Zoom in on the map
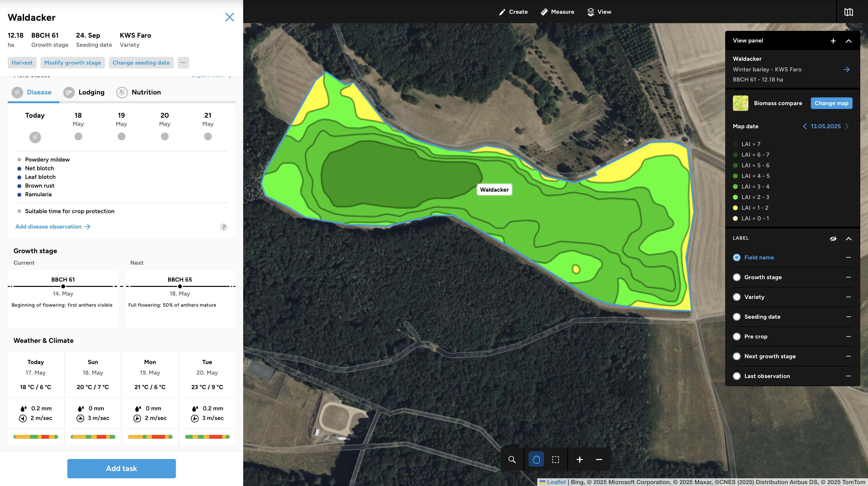The height and width of the screenshot is (486, 868). [x=579, y=459]
